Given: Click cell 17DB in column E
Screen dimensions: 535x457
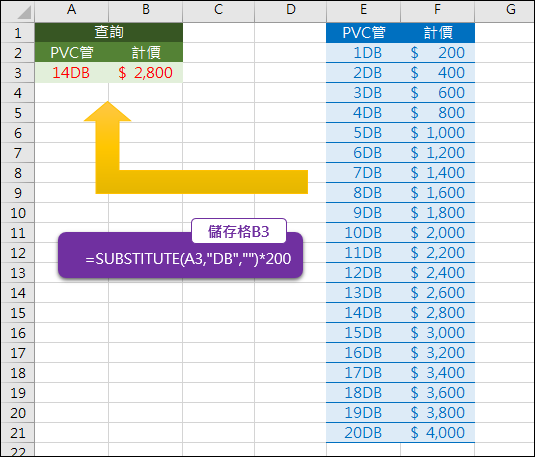Looking at the screenshot, I should point(363,373).
